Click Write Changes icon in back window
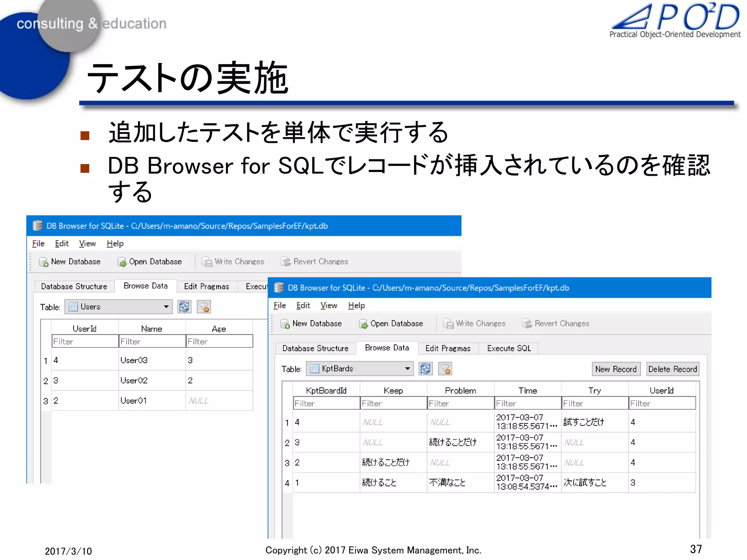747x560 pixels. click(207, 262)
